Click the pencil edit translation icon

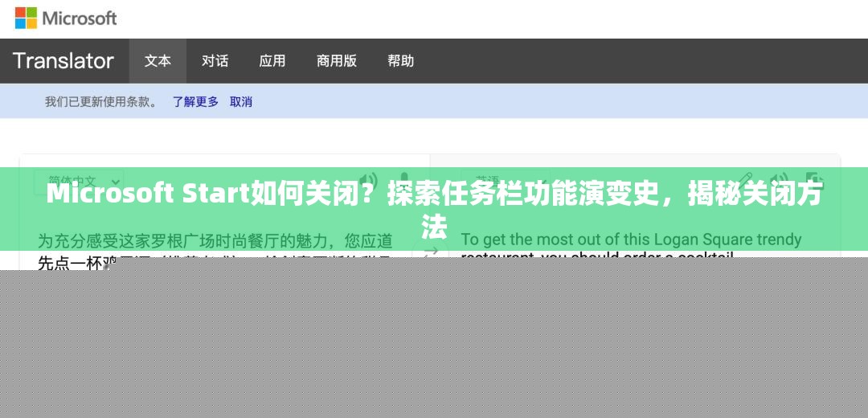pyautogui.click(x=746, y=181)
